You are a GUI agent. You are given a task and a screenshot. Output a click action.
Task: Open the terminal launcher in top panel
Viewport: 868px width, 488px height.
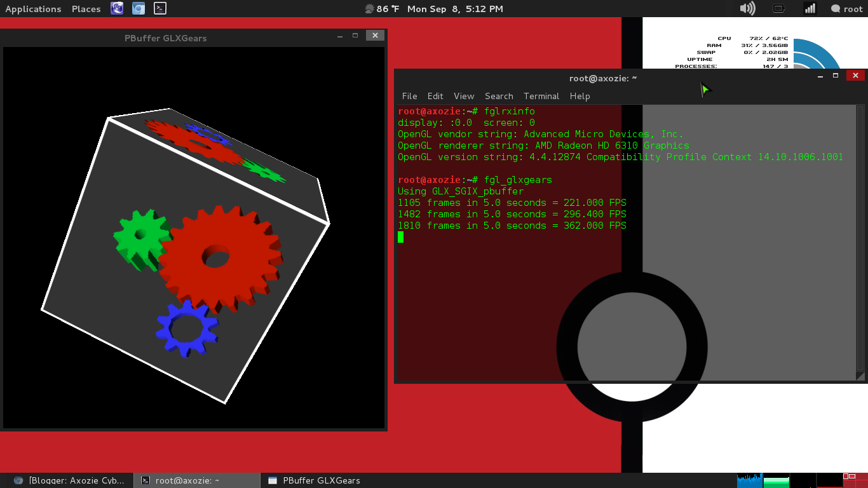[159, 8]
